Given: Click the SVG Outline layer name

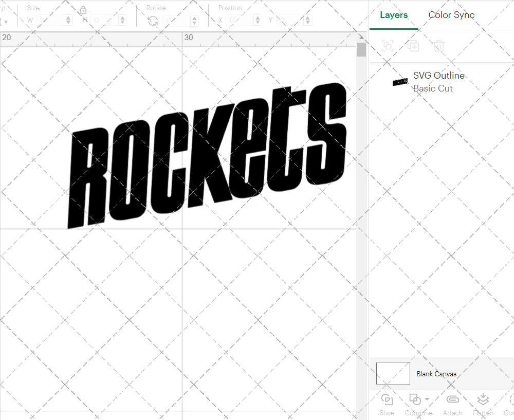Looking at the screenshot, I should coord(439,76).
